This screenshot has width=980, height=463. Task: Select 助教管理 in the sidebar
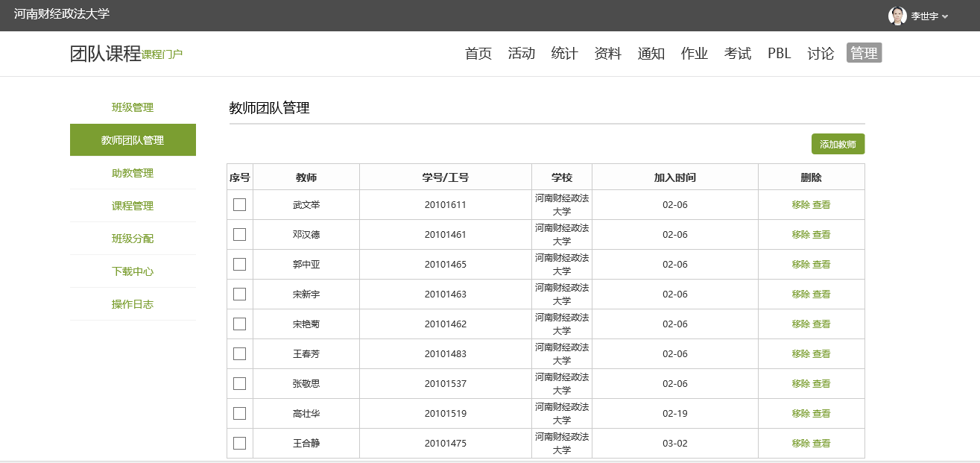tap(133, 173)
